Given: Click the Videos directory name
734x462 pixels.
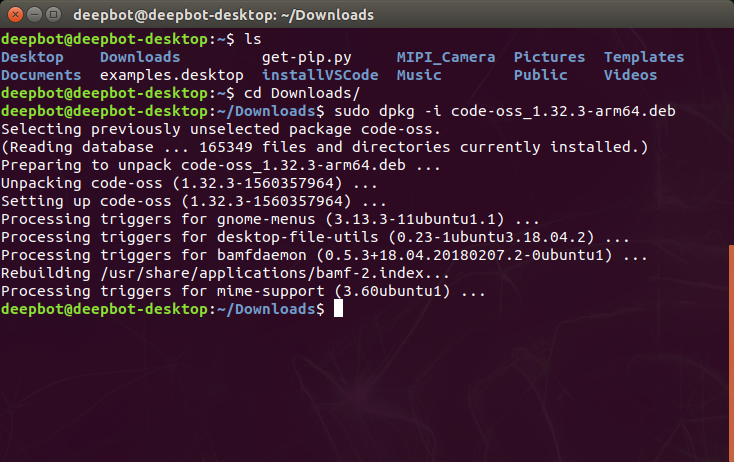Looking at the screenshot, I should click(630, 75).
